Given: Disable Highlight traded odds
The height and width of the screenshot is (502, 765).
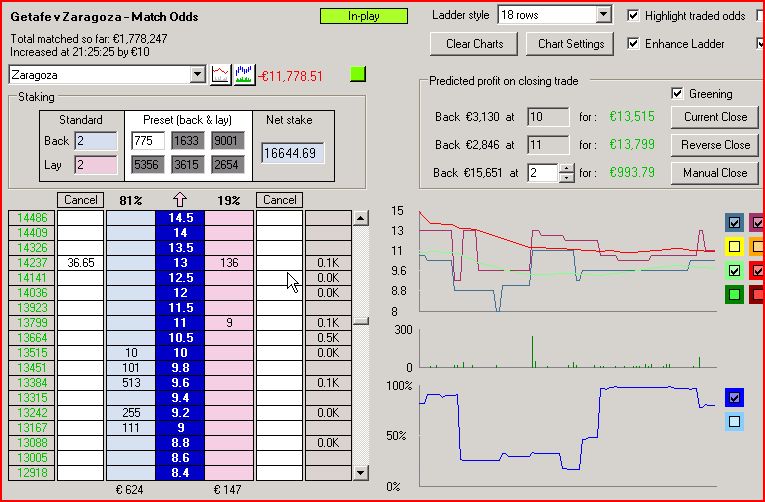Looking at the screenshot, I should 632,15.
